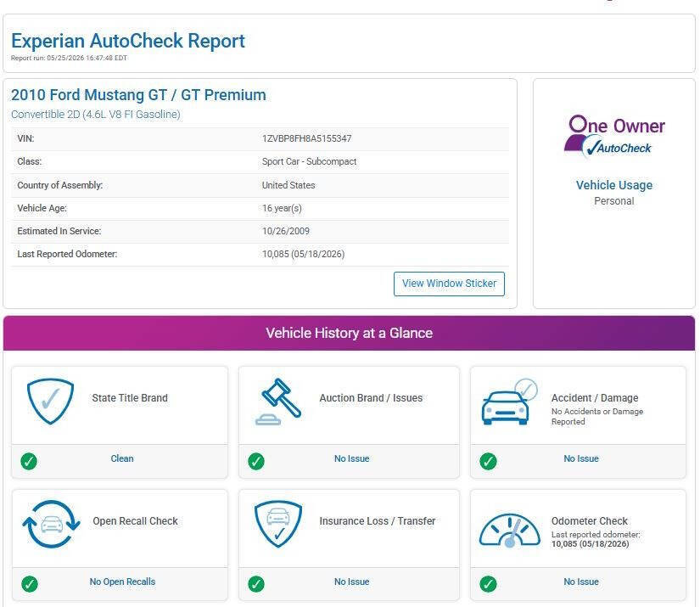Click the One Owner AutoCheck logo
The height and width of the screenshot is (607, 700).
click(x=614, y=138)
